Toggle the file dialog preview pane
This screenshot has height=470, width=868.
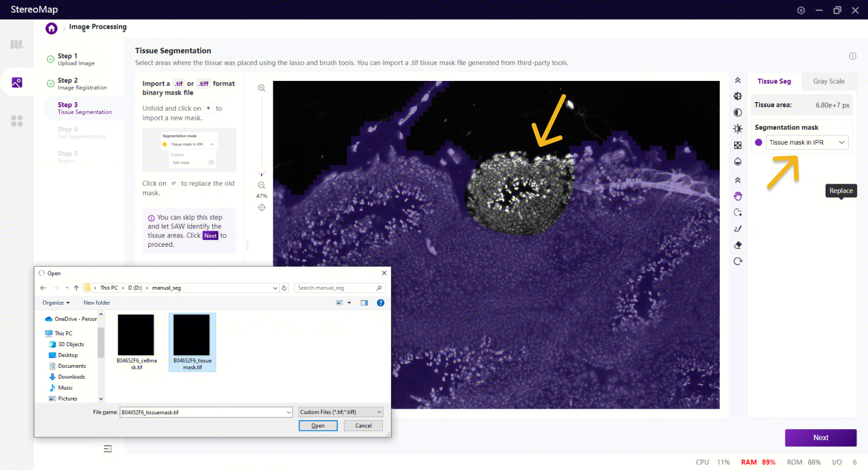[x=364, y=302]
